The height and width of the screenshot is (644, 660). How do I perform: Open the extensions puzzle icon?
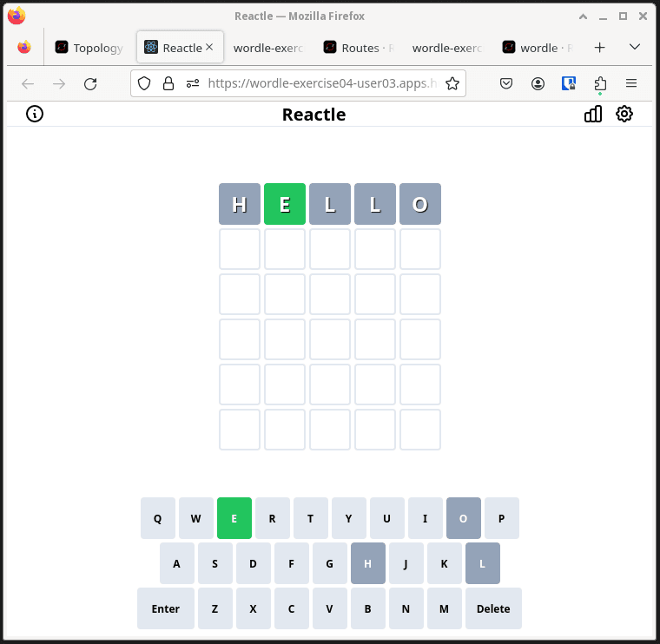[x=600, y=83]
